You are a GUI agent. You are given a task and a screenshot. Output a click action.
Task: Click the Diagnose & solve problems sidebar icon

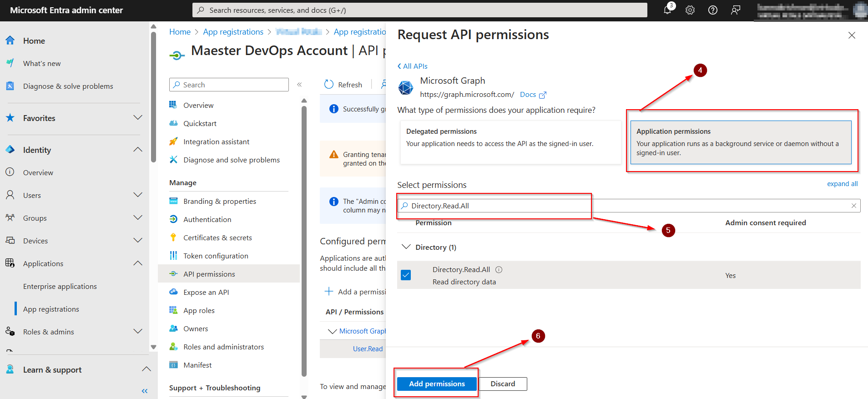pos(10,86)
